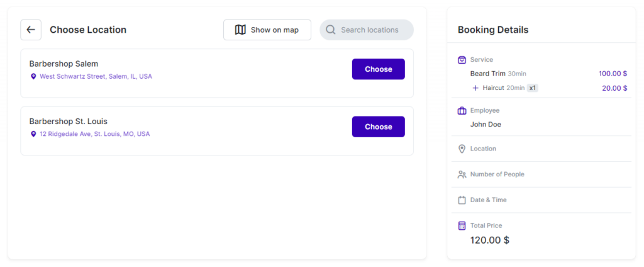Open the Show on map view
Image resolution: width=644 pixels, height=267 pixels.
click(x=267, y=30)
